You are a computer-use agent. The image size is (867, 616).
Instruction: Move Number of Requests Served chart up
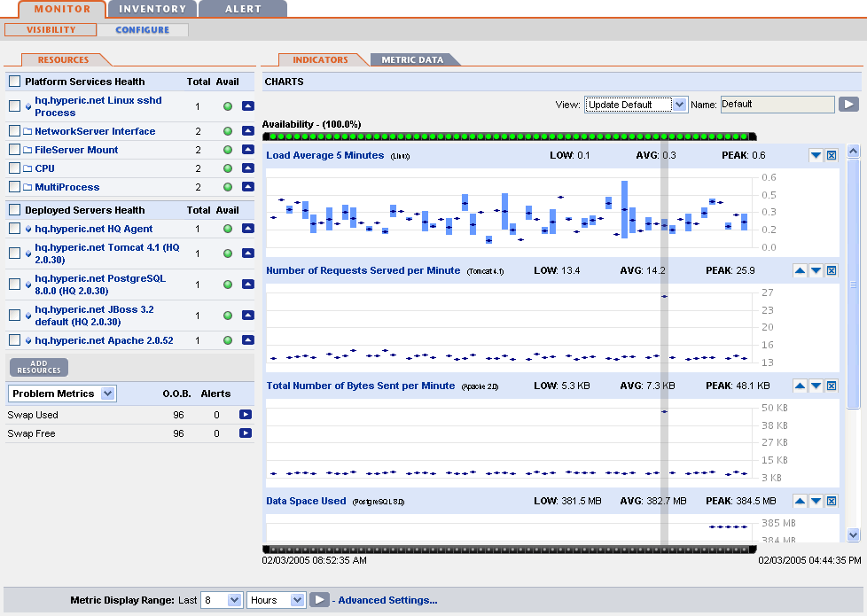[x=800, y=271]
